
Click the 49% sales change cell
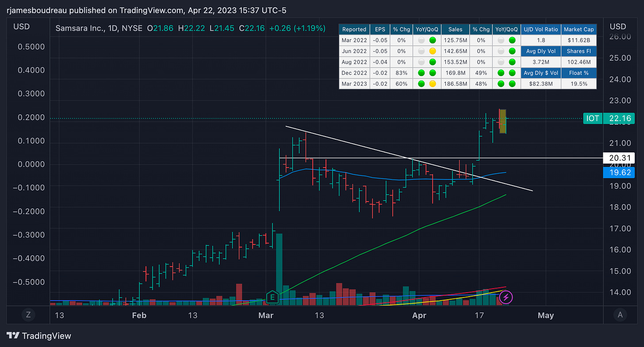[x=481, y=73]
